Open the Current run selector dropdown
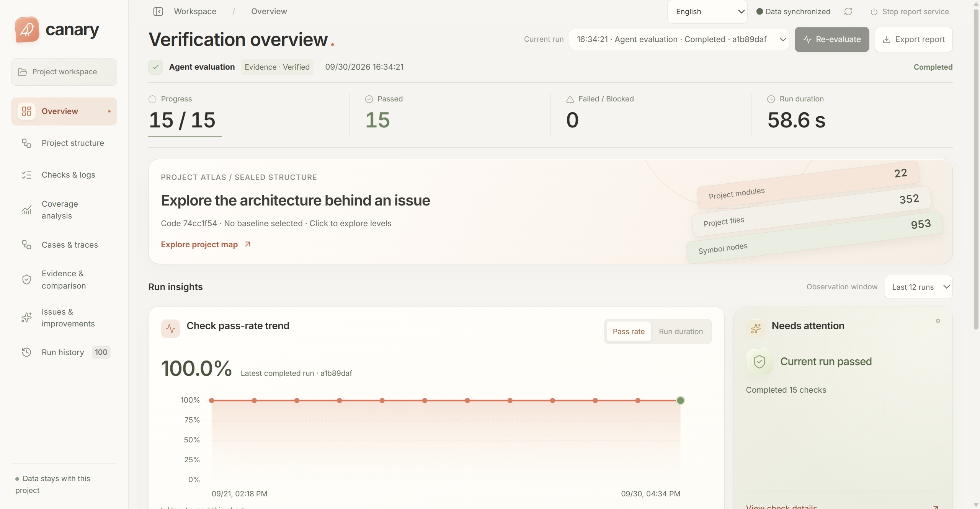The height and width of the screenshot is (509, 980). click(x=679, y=39)
